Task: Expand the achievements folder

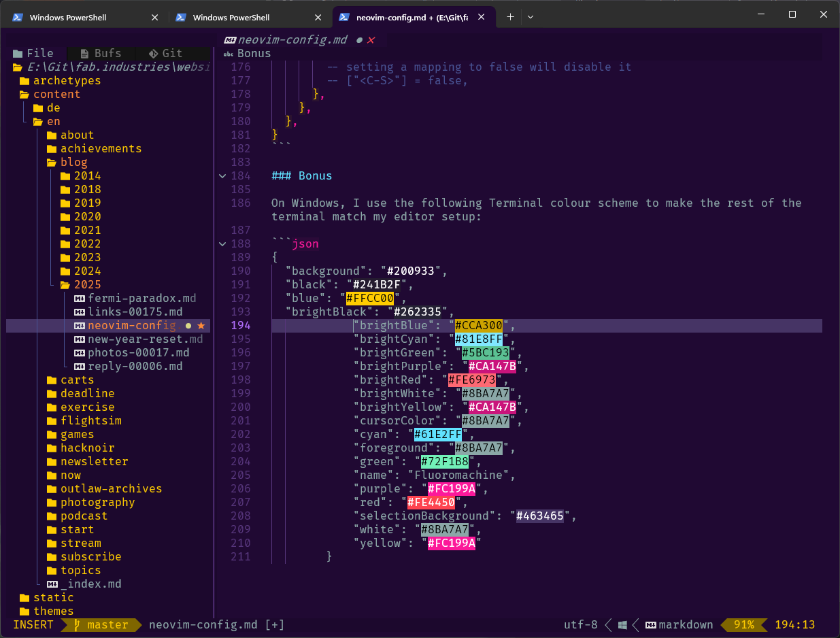Action: pos(94,148)
